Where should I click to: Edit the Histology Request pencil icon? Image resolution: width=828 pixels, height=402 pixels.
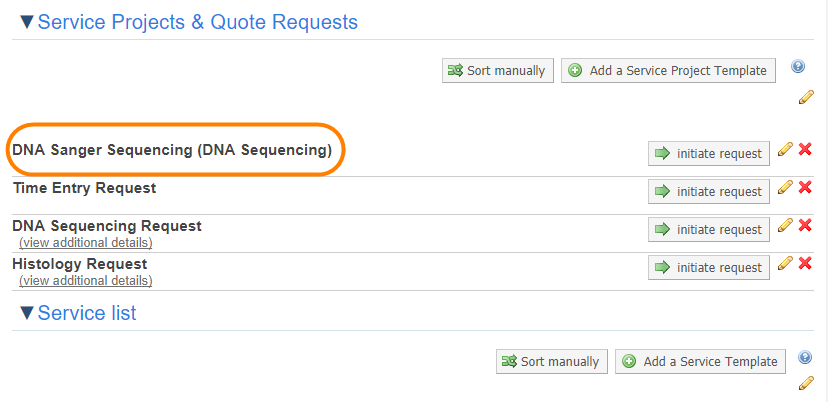pos(785,263)
